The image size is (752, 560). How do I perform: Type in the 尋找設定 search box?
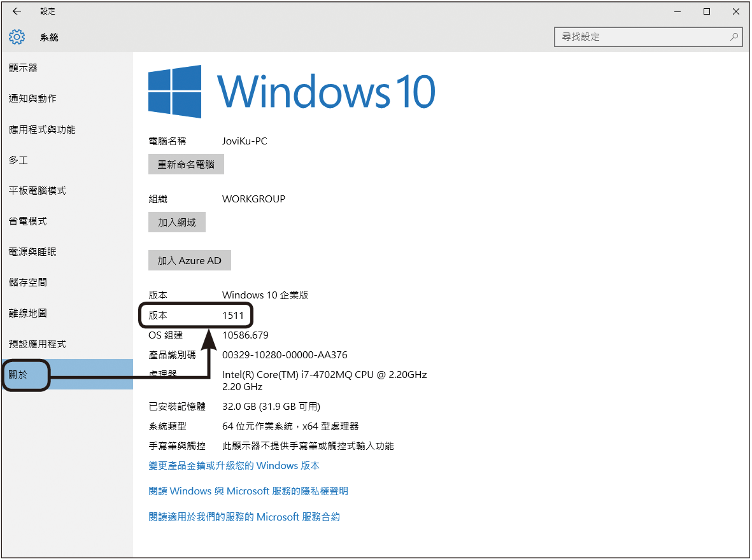click(x=648, y=37)
